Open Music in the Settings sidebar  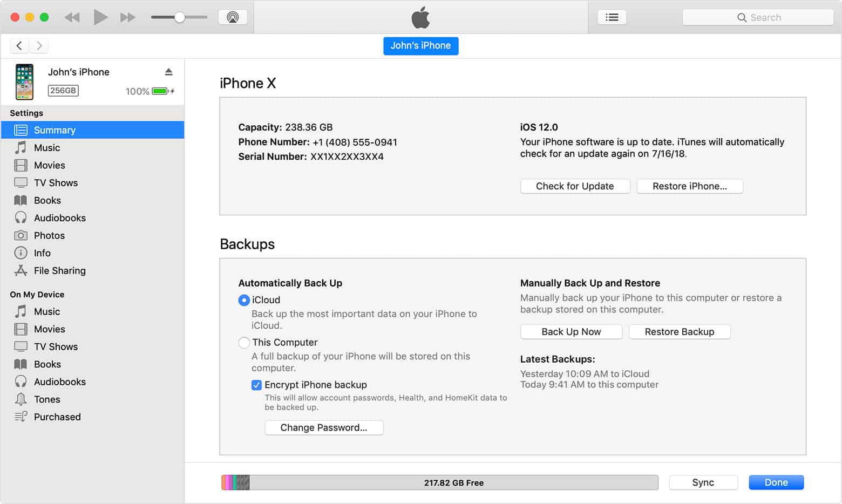(x=47, y=147)
